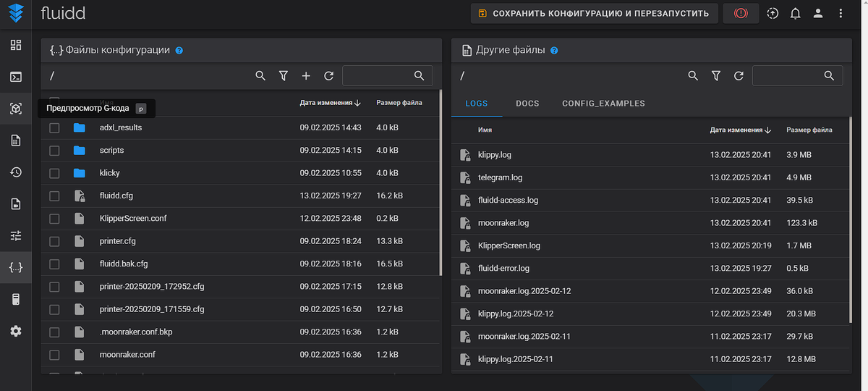Search in other files panel
868x391 pixels.
click(x=693, y=75)
